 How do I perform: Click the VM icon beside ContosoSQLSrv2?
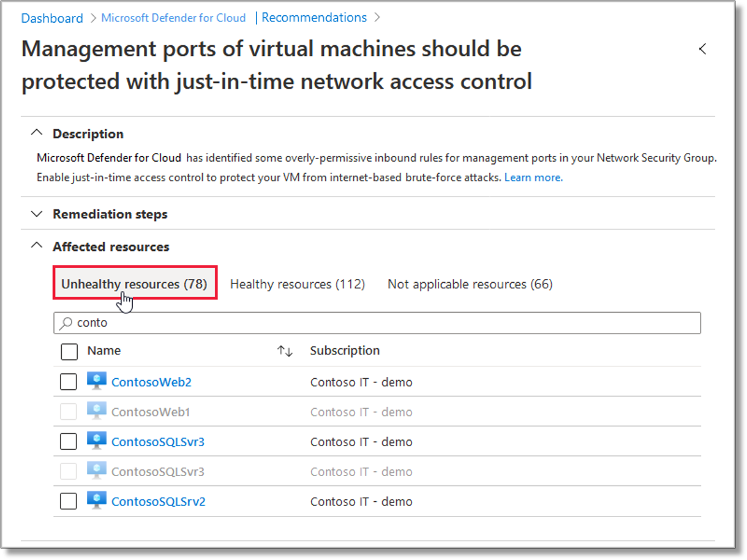97,501
